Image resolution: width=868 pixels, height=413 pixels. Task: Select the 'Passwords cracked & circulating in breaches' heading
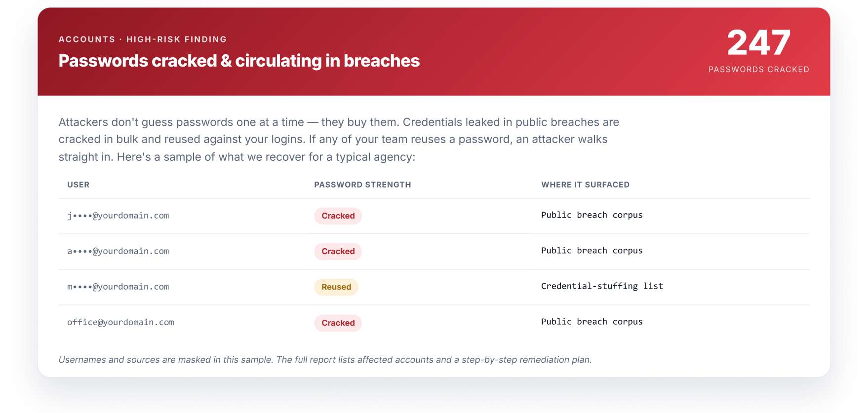coord(239,61)
